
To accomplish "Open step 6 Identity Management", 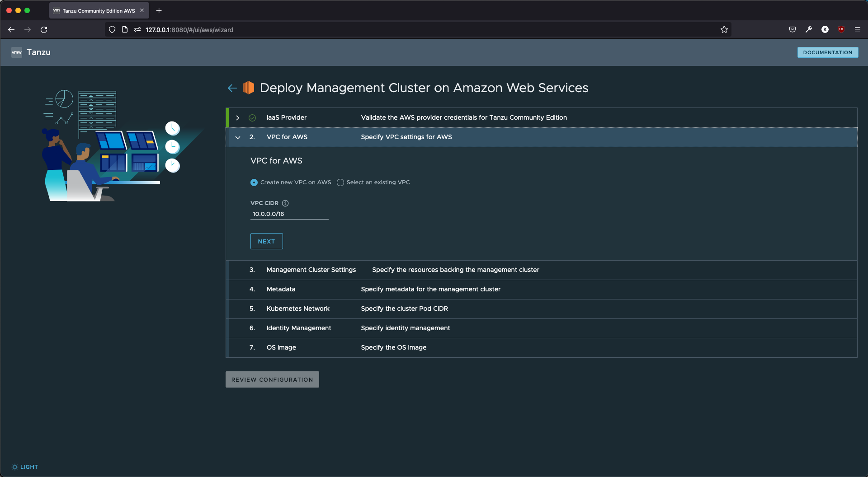I will click(542, 328).
